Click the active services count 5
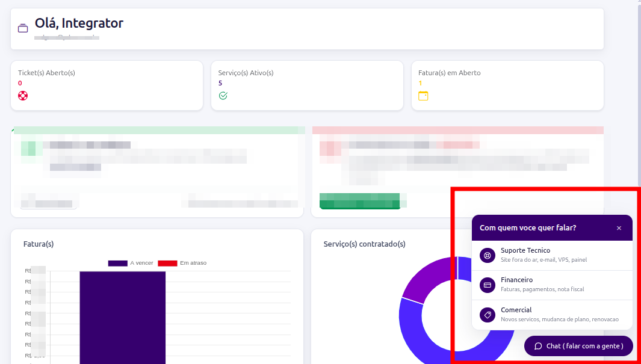Screen dimensions: 641x364 [x=220, y=84]
